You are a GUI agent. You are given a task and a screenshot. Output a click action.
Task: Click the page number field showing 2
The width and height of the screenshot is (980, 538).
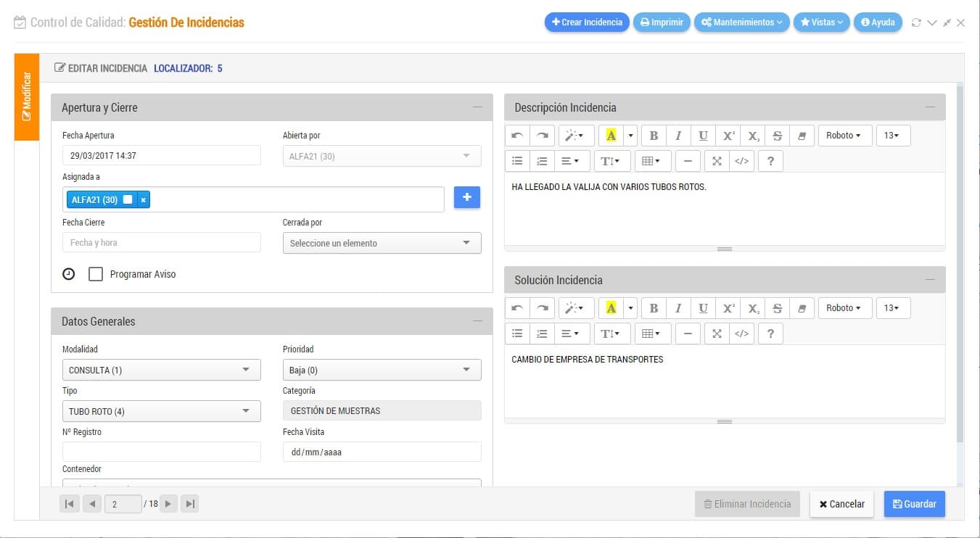pos(123,504)
